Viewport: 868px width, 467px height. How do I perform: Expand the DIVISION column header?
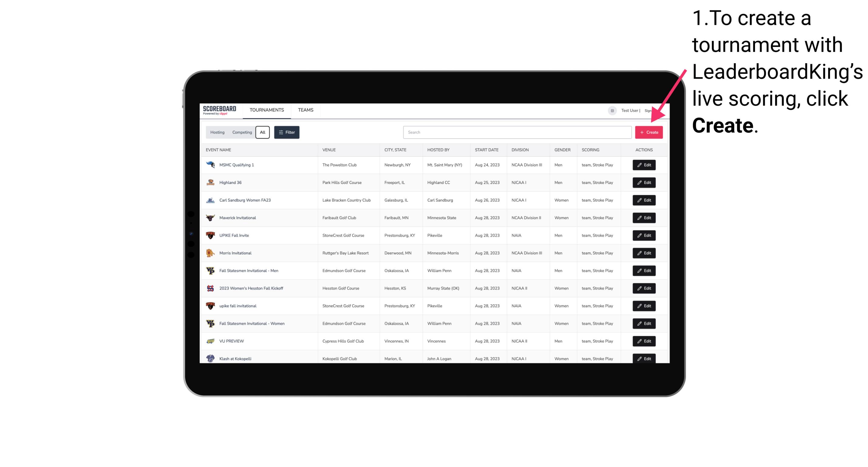tap(521, 150)
